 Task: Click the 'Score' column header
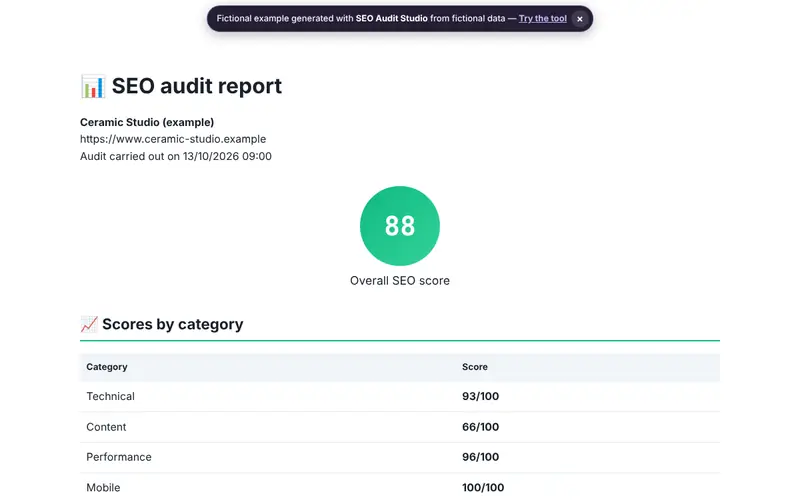pyautogui.click(x=474, y=367)
